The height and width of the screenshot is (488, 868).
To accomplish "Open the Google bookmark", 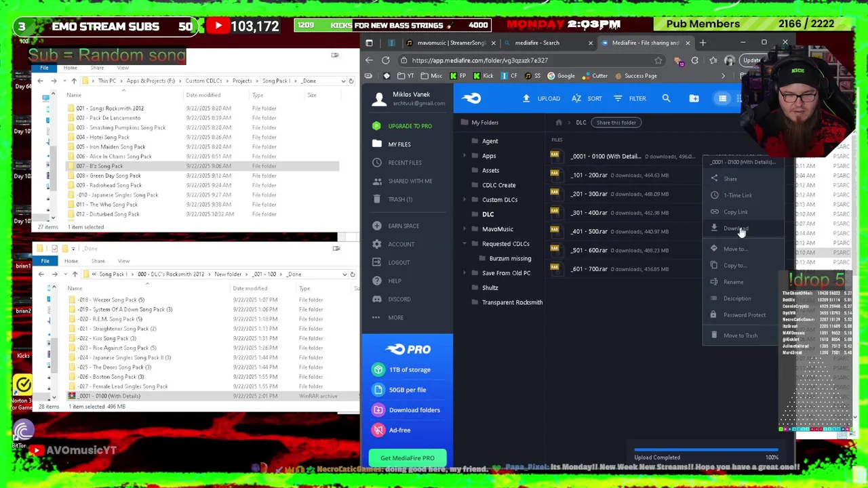I will click(x=561, y=76).
